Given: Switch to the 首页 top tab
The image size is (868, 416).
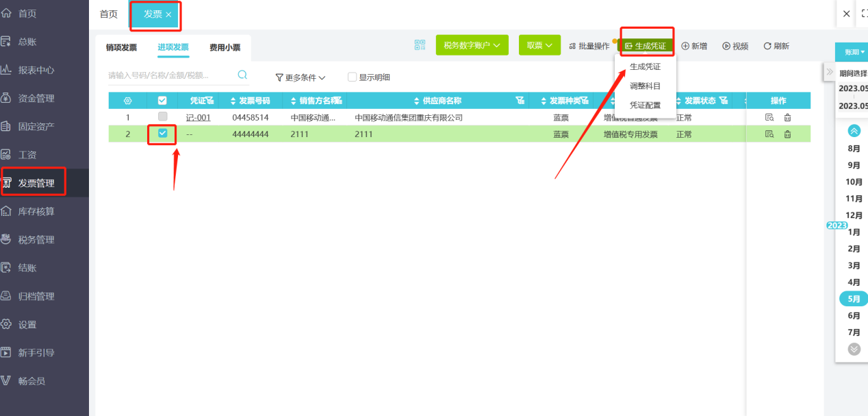Looking at the screenshot, I should point(109,14).
